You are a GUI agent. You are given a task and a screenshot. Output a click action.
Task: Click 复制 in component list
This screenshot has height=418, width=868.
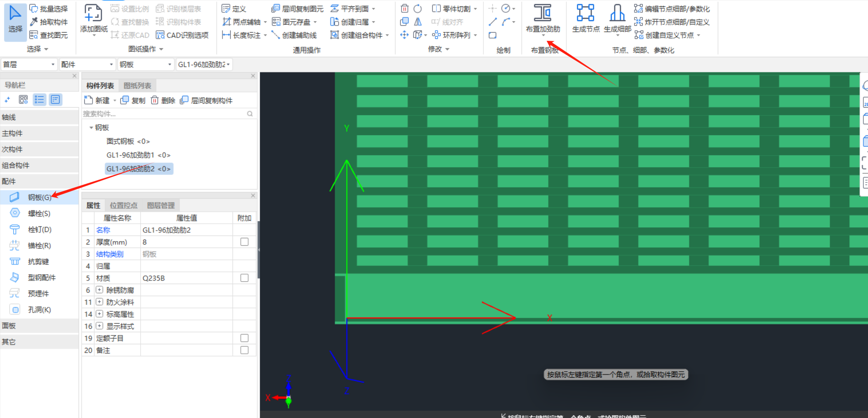(133, 100)
